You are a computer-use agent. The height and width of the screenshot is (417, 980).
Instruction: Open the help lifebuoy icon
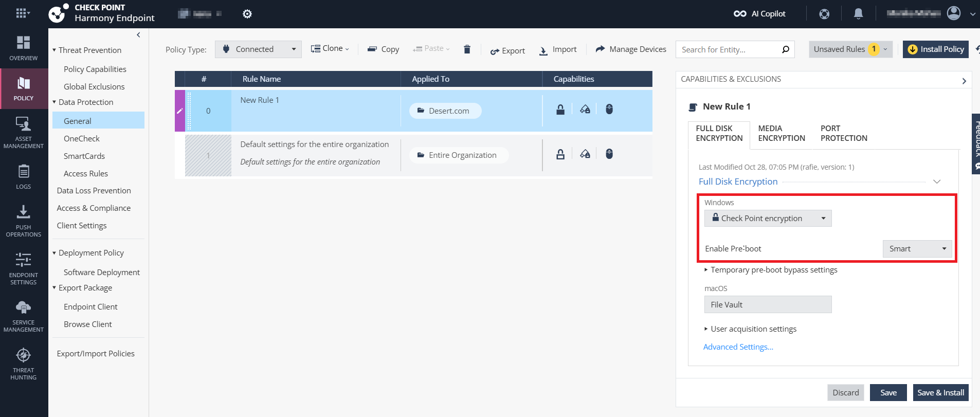coord(824,14)
